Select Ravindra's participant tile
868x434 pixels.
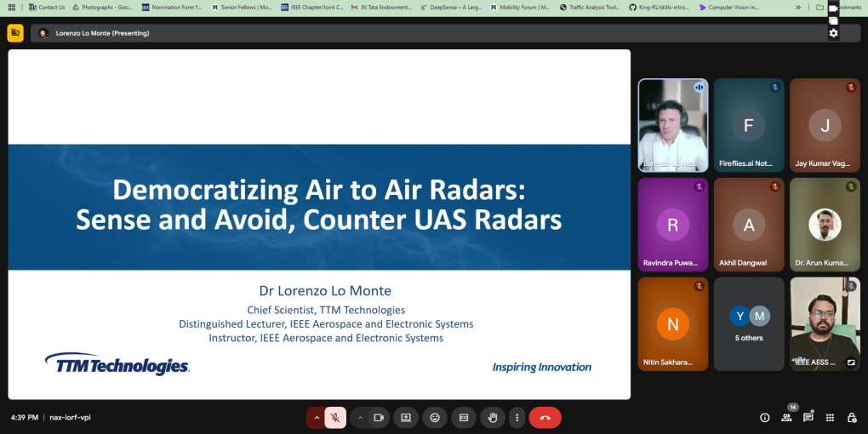(x=673, y=225)
